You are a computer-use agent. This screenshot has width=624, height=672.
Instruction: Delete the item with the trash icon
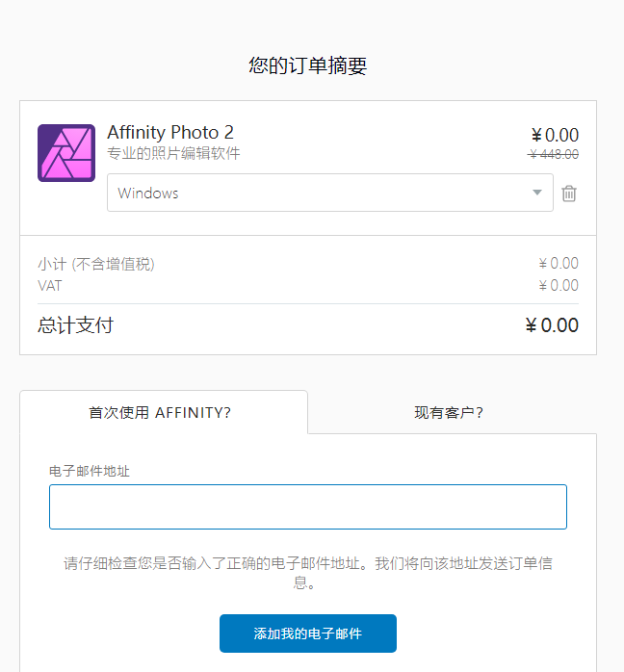(x=569, y=194)
